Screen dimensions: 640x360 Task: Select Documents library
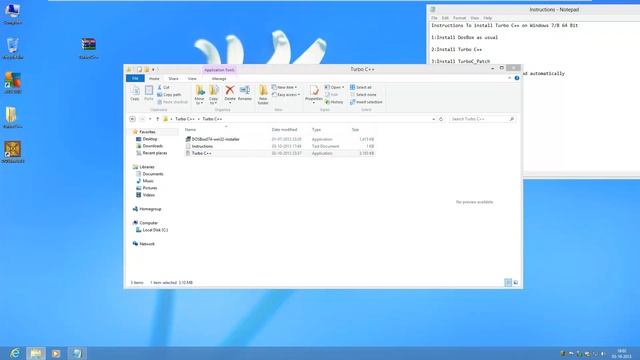(x=149, y=174)
